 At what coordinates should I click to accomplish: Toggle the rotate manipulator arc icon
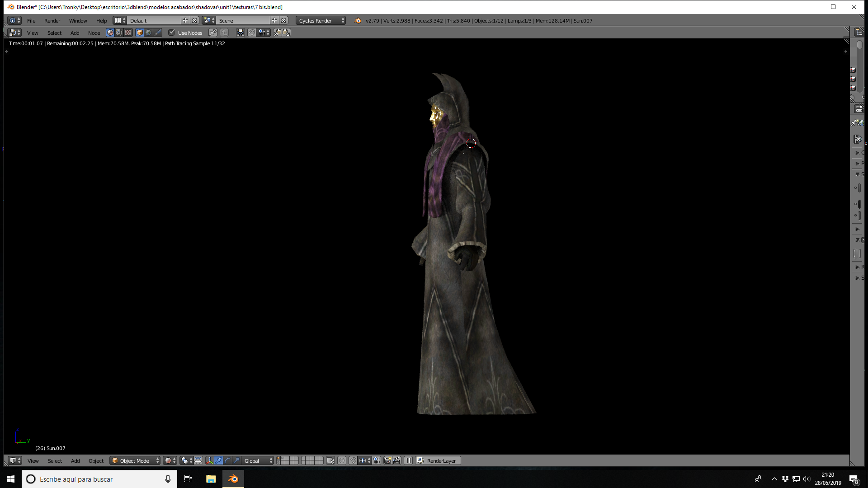coord(227,461)
